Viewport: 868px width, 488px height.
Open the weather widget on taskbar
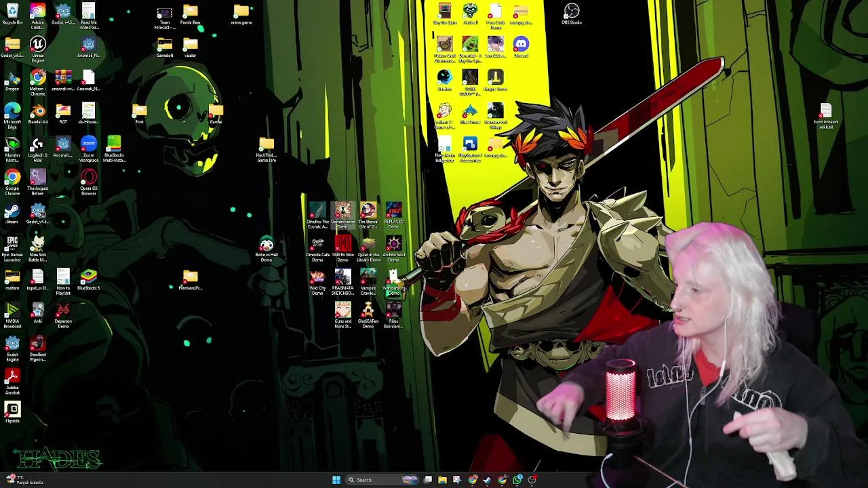pos(24,480)
